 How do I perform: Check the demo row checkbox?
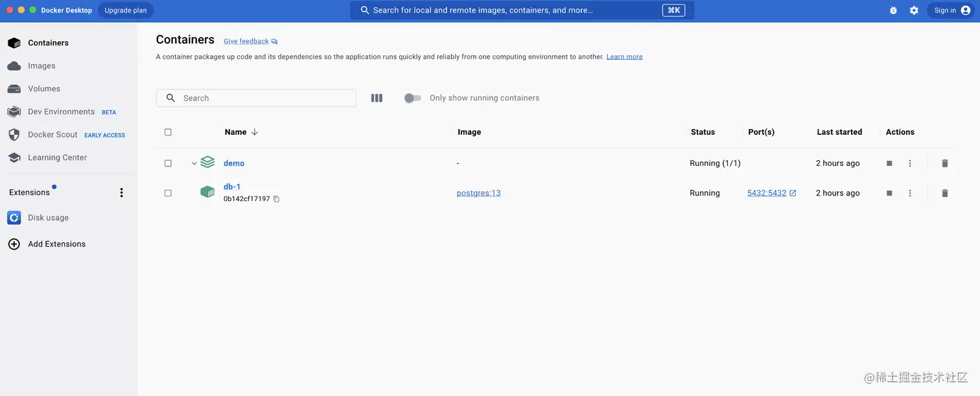point(168,163)
